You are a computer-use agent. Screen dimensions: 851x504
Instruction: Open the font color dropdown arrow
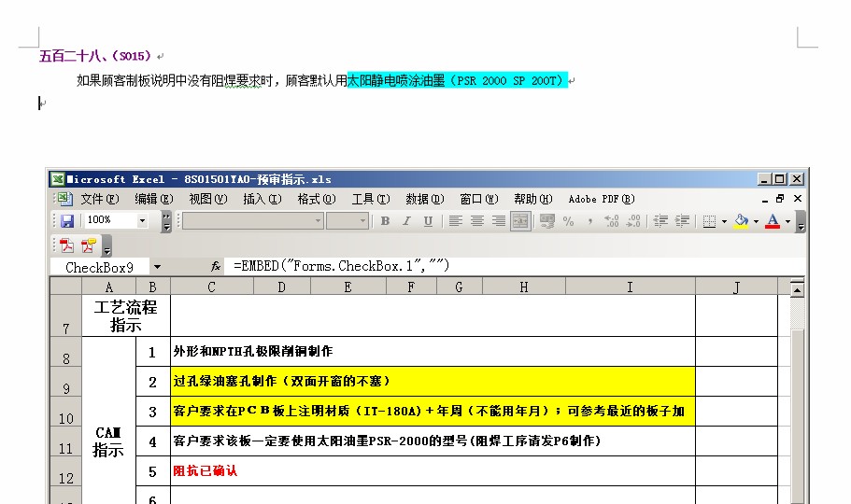(x=788, y=221)
